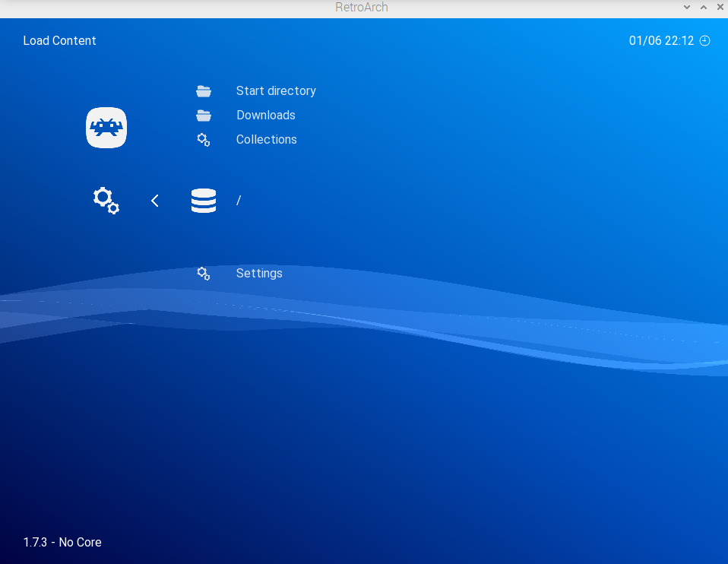Click the back chevron arrow
Image resolution: width=728 pixels, height=564 pixels.
click(155, 201)
